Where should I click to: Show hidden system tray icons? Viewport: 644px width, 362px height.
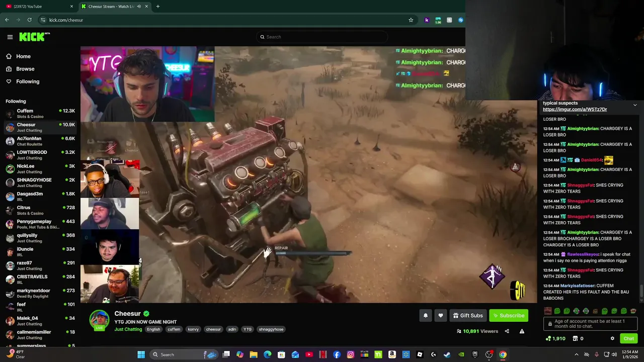[x=577, y=354]
